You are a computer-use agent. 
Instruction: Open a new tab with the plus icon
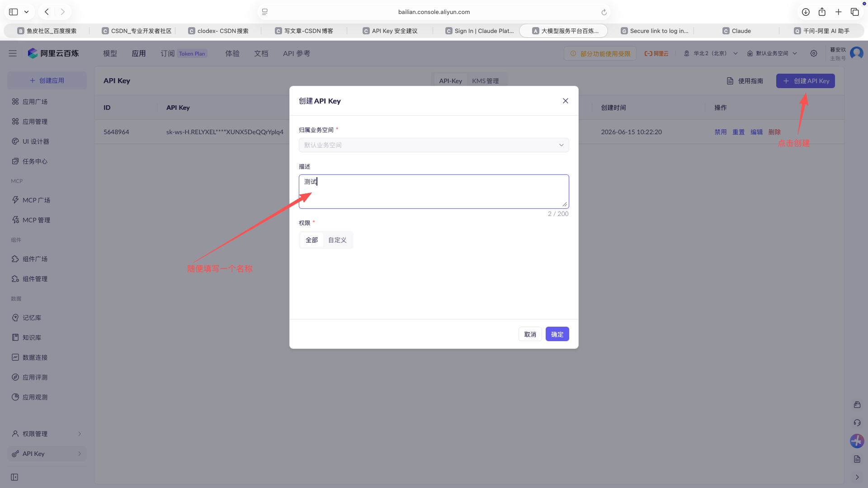coord(838,12)
